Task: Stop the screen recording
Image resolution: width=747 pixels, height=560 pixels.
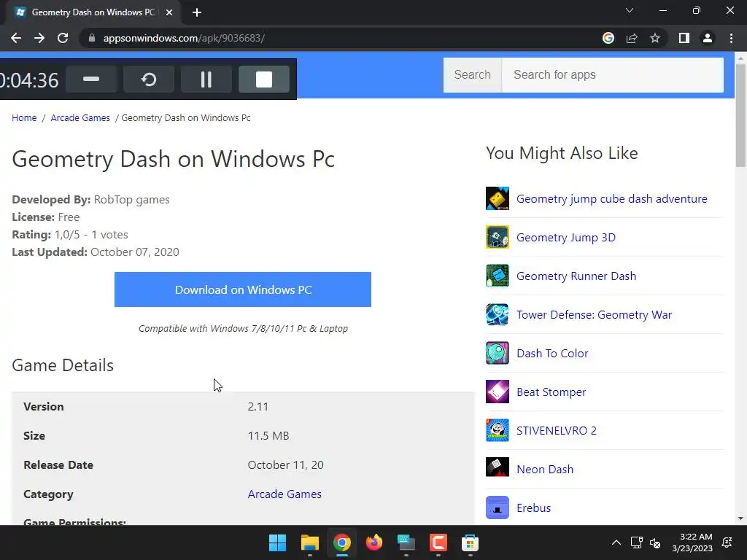Action: [264, 79]
